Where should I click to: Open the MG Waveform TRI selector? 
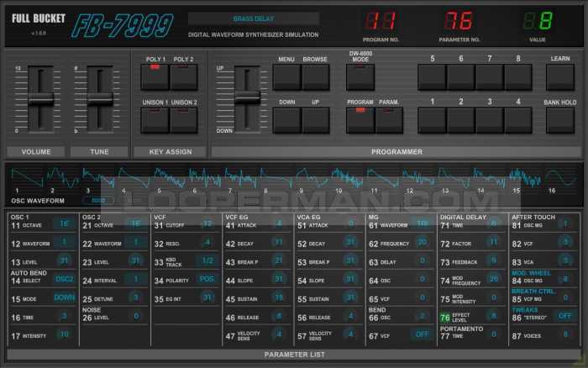(x=422, y=224)
